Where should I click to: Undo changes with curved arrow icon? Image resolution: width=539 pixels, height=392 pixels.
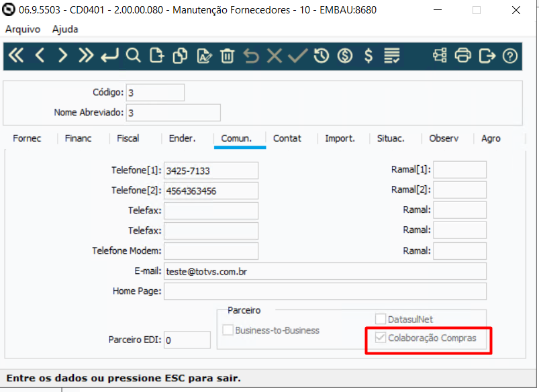251,55
